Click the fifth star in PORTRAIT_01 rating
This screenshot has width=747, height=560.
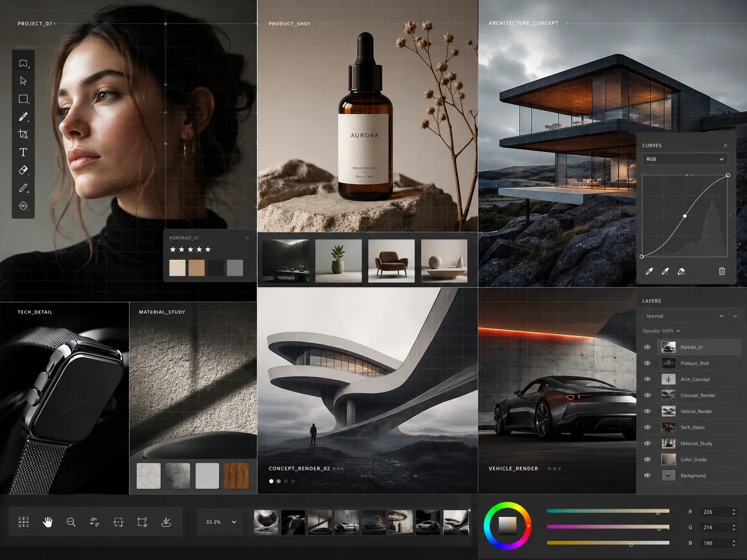(208, 250)
